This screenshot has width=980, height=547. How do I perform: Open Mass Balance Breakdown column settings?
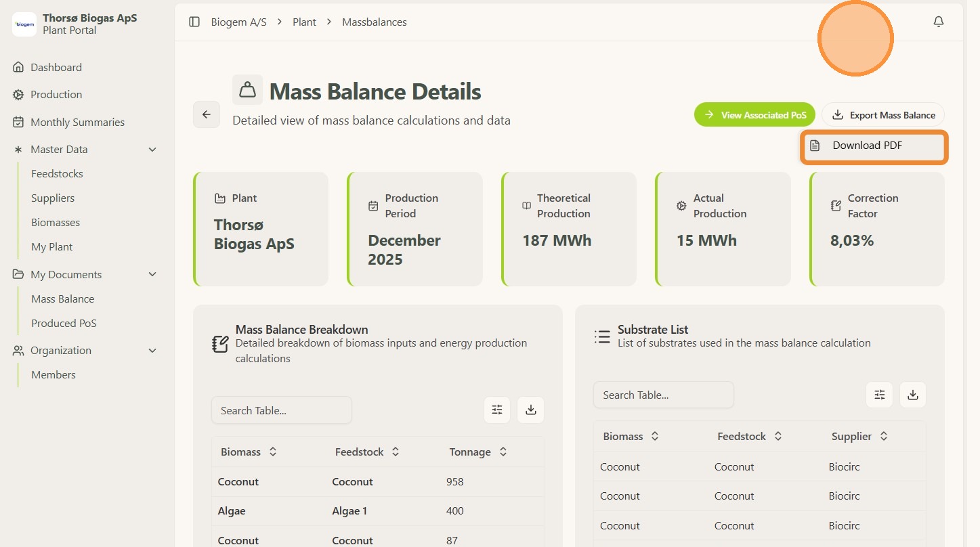click(x=497, y=410)
